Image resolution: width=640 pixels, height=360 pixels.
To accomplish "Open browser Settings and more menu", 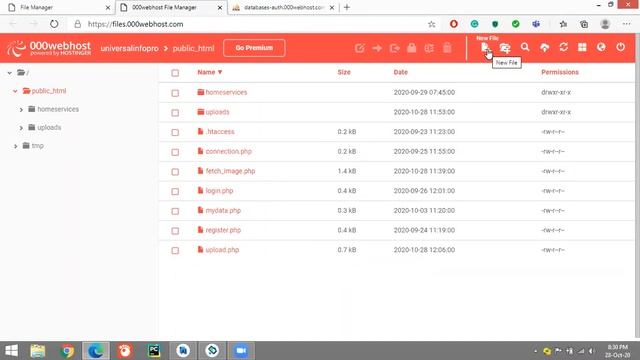I will (626, 24).
